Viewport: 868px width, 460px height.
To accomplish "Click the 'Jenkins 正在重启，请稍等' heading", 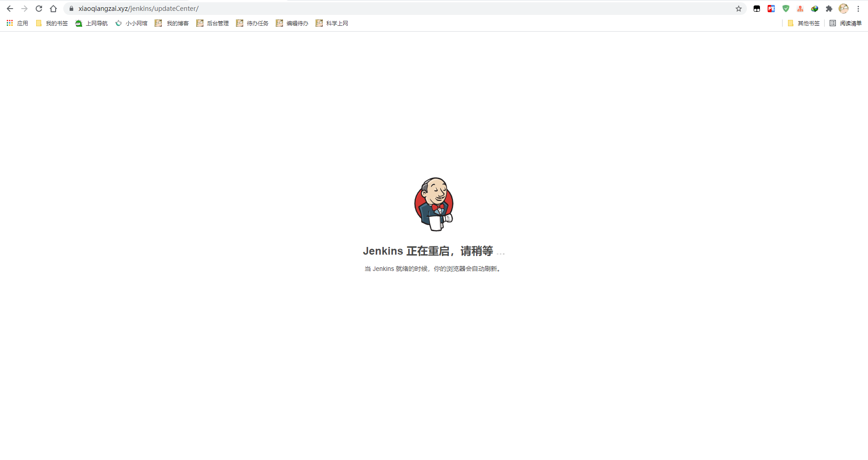I will [428, 251].
